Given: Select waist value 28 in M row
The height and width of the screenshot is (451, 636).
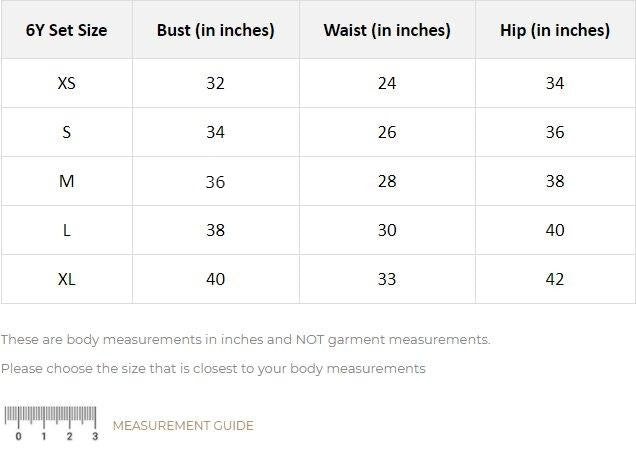Looking at the screenshot, I should [387, 181].
